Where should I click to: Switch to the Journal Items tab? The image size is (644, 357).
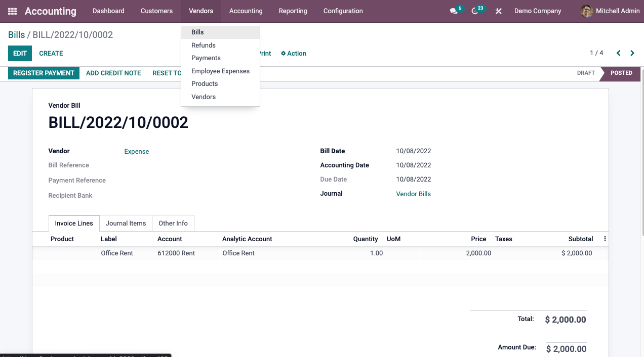(x=126, y=224)
